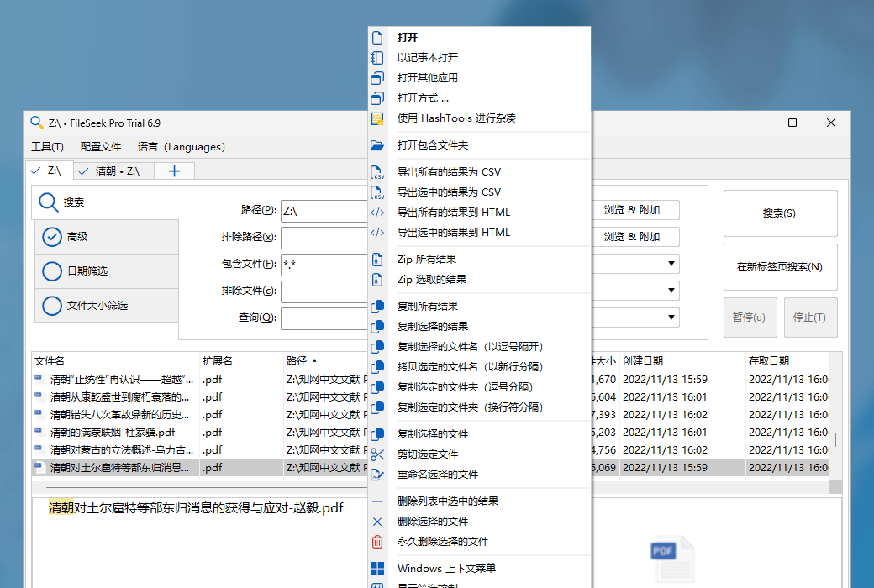Add a new search tab with plus

click(x=175, y=171)
